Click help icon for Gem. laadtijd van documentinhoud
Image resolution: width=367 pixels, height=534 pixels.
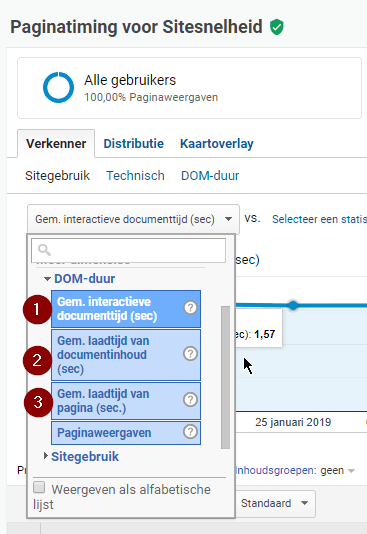pyautogui.click(x=190, y=354)
